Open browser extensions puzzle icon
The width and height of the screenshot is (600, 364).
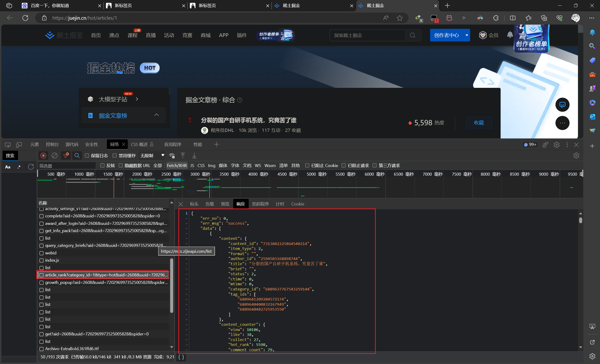[496, 18]
